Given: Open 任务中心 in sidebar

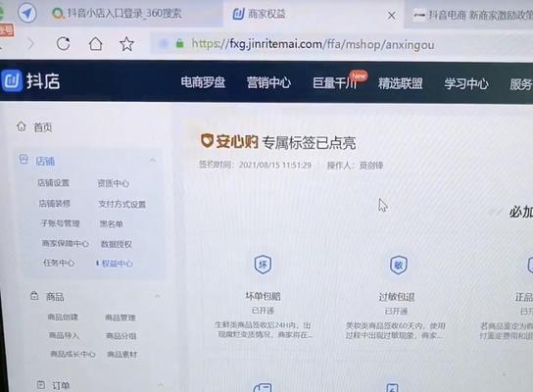Looking at the screenshot, I should (x=59, y=263).
